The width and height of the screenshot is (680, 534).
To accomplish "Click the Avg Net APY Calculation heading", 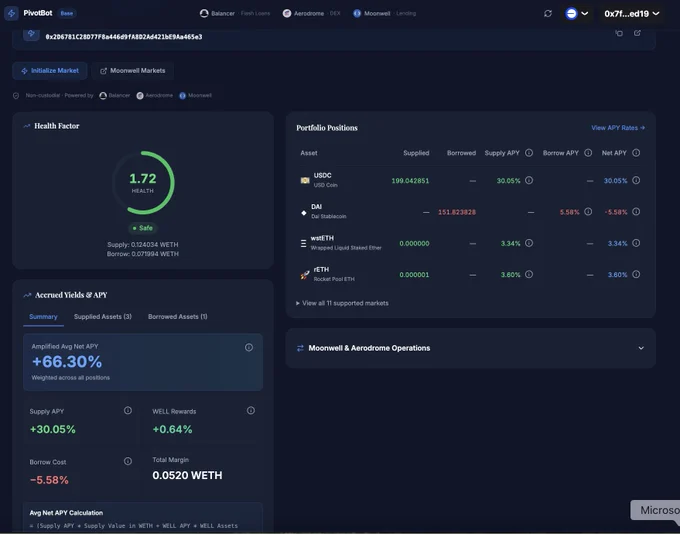I will 66,513.
